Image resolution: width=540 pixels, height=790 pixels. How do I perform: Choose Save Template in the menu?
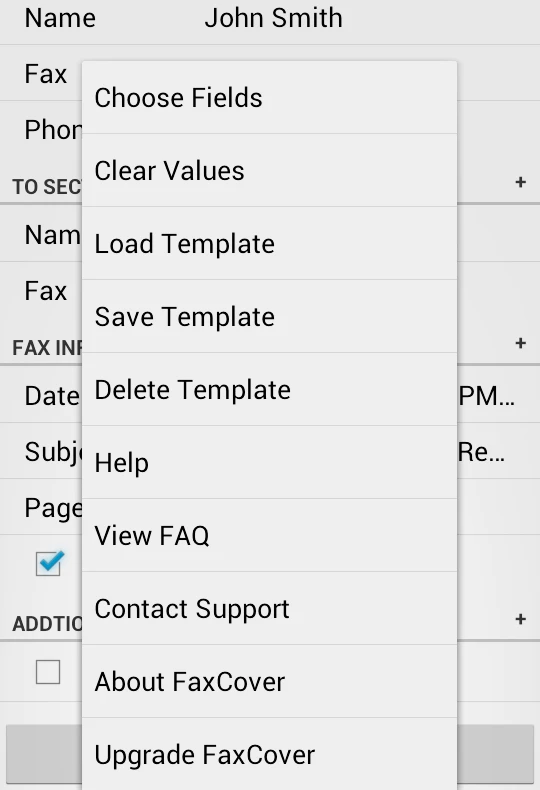tap(269, 316)
